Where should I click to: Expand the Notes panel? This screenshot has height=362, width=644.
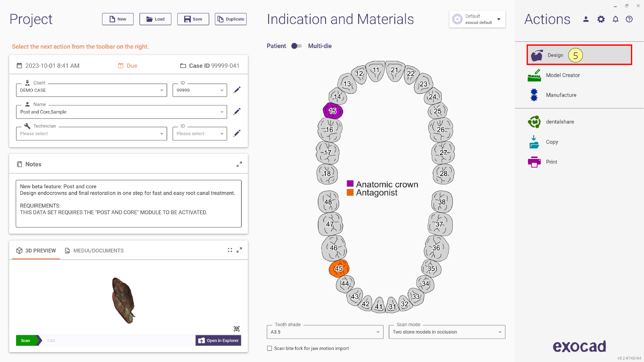(239, 164)
